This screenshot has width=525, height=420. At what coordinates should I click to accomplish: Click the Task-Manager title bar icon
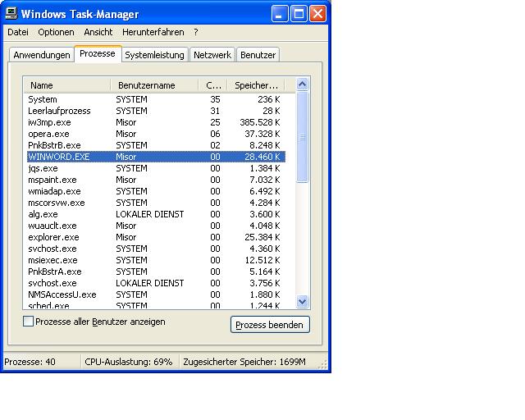11,13
